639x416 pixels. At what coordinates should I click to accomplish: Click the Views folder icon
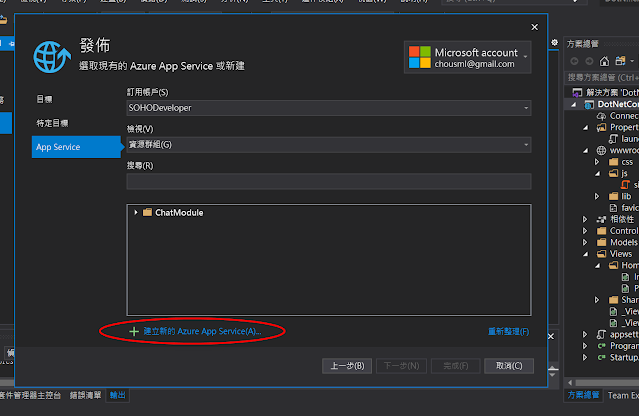click(x=602, y=254)
